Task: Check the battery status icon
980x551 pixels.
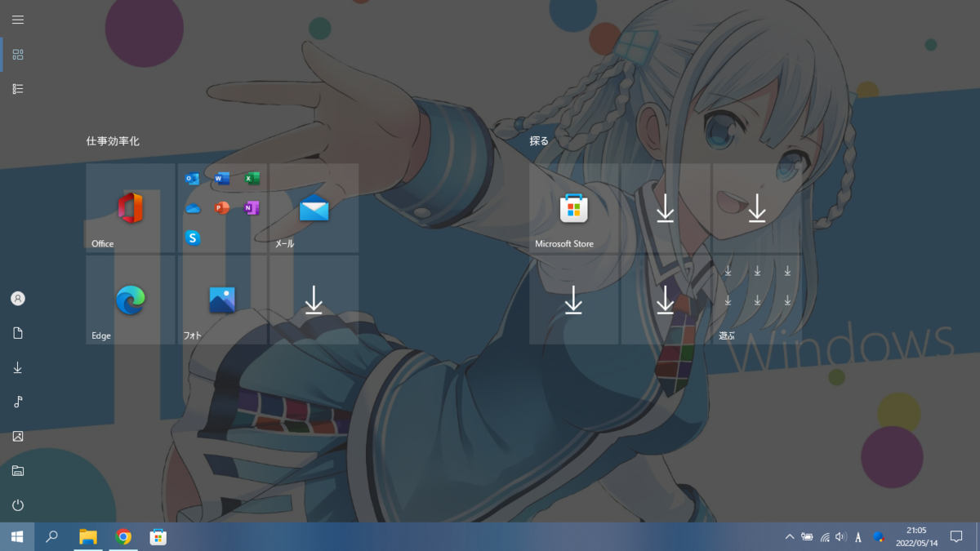Action: point(807,536)
